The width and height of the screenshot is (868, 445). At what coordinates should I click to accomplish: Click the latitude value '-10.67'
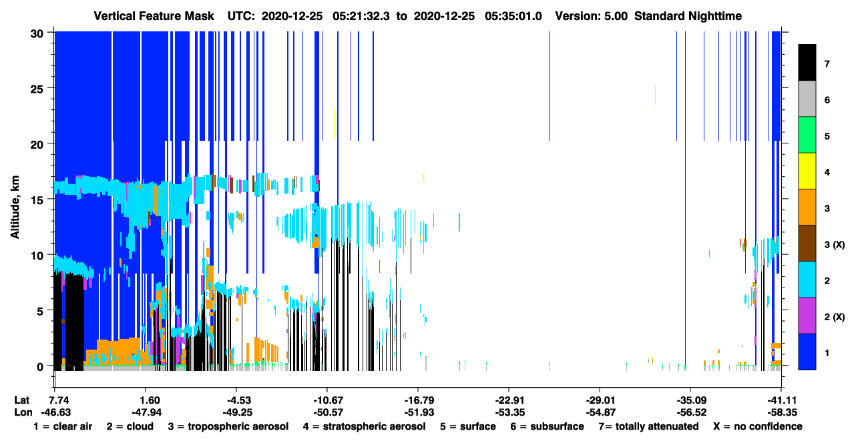327,400
